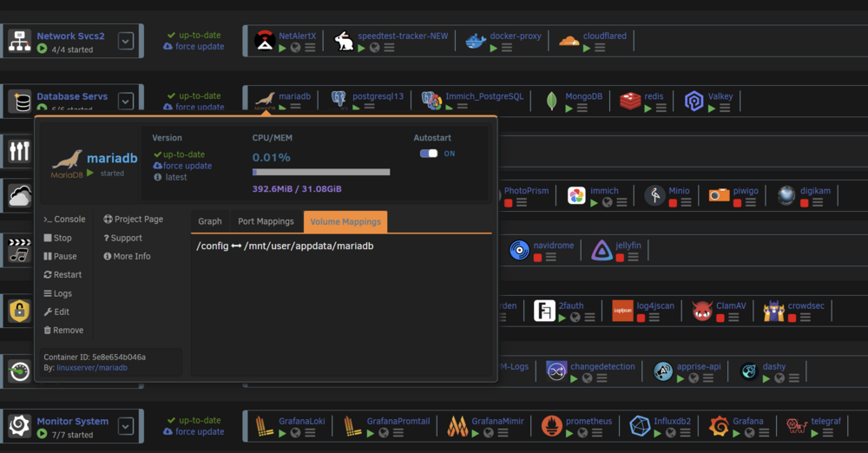Click the navidrome disc icon
The height and width of the screenshot is (453, 868).
(519, 250)
